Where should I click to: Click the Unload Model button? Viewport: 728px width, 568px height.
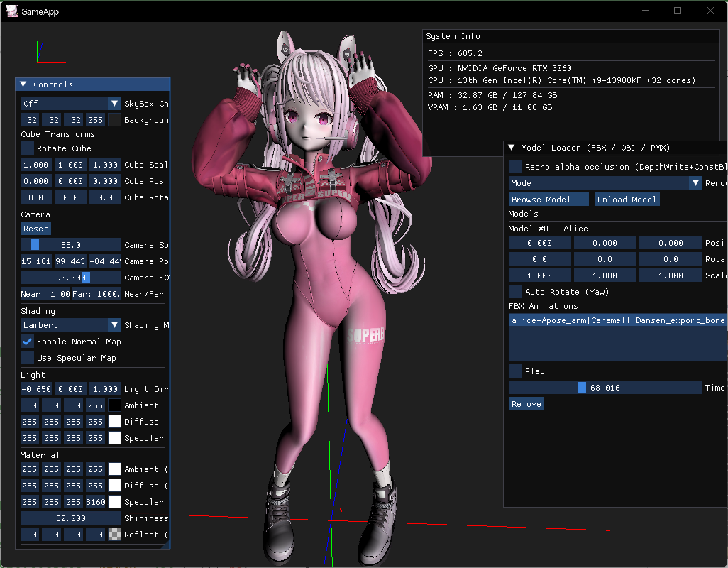627,200
